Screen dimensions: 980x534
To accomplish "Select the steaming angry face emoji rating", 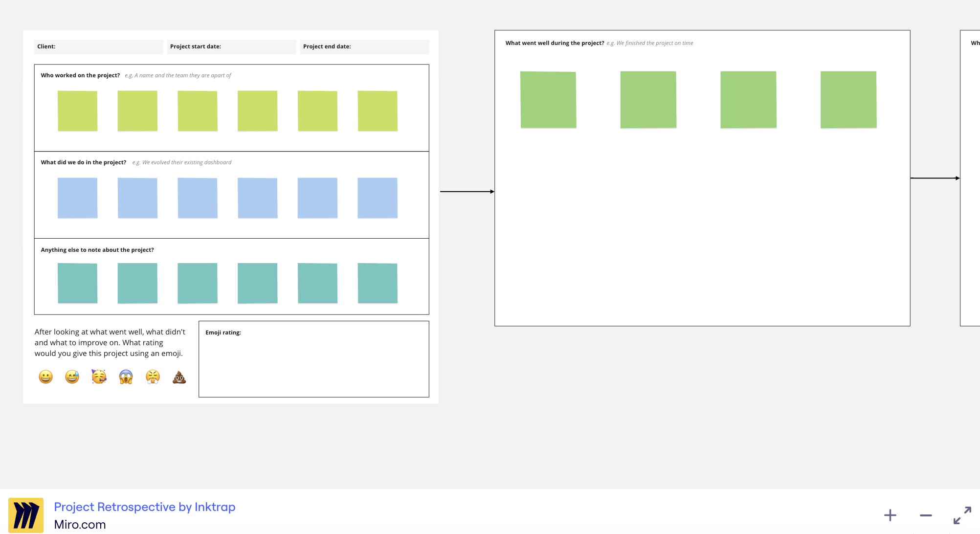I will tap(153, 377).
